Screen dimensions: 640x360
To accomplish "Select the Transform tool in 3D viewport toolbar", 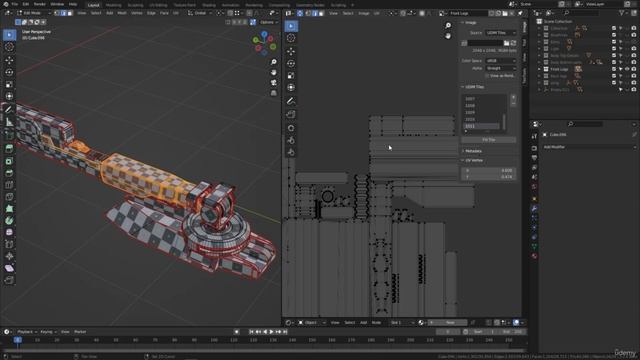I will click(9, 96).
